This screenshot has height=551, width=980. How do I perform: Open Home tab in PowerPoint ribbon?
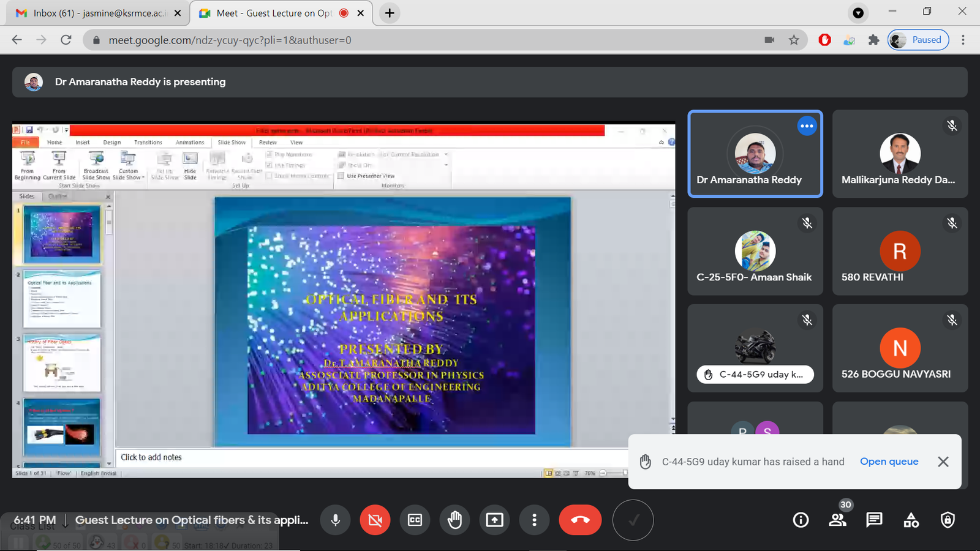pyautogui.click(x=55, y=142)
